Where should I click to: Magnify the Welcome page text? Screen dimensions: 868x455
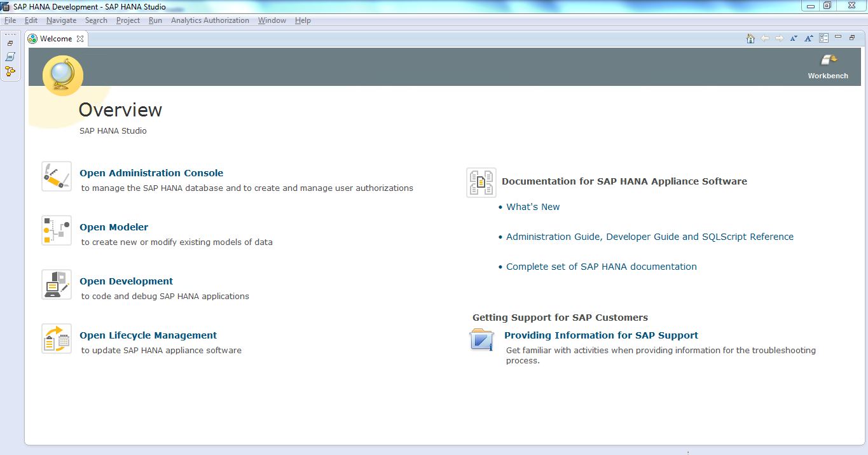[808, 38]
